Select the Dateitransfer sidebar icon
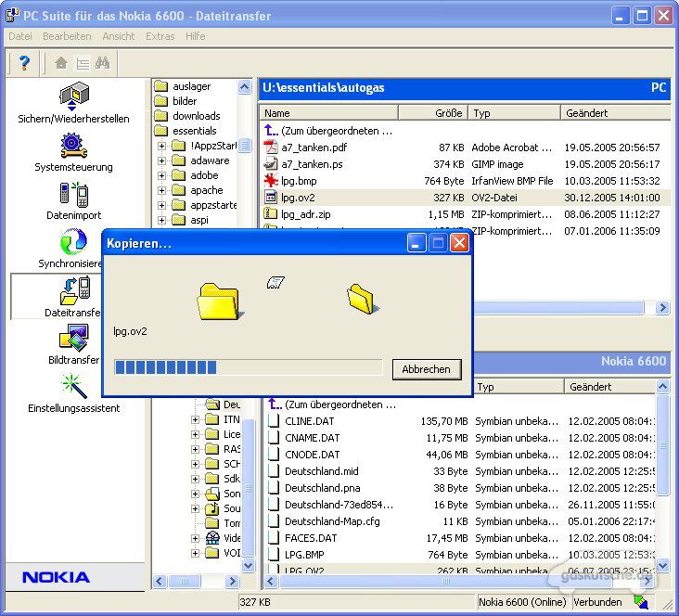679x616 pixels. [75, 290]
